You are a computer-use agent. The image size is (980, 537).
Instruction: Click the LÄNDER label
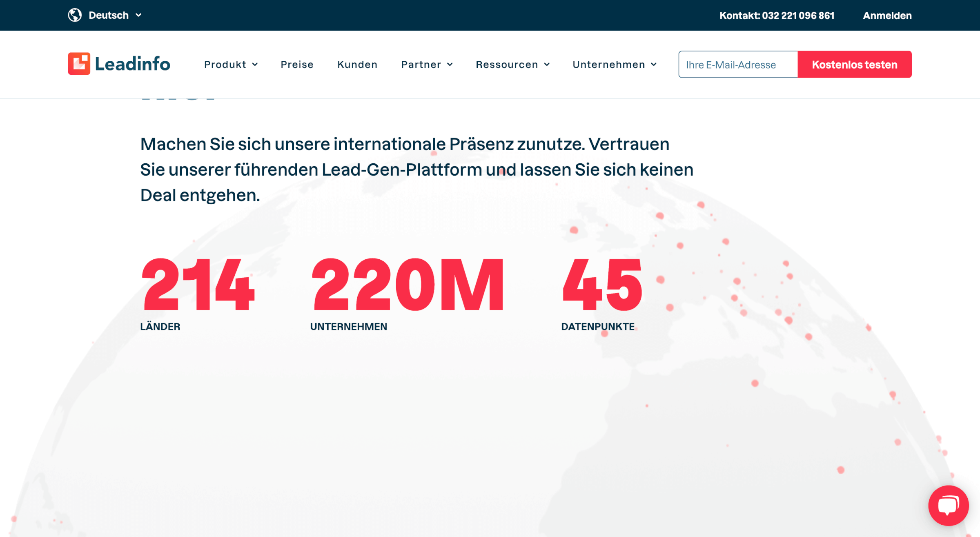tap(160, 326)
